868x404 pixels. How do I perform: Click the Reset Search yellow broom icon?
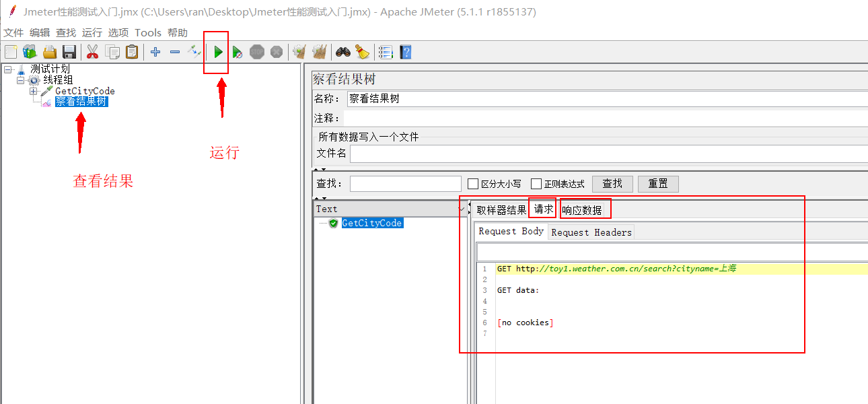pyautogui.click(x=363, y=52)
